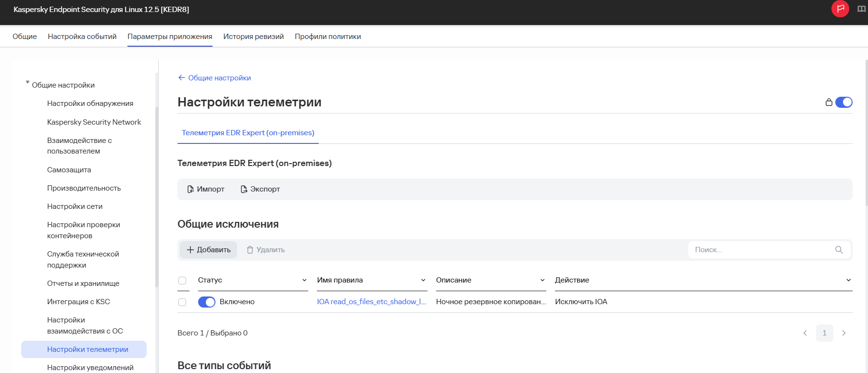The height and width of the screenshot is (373, 868).
Task: Select 'Телеметрия EDR Expert (on-premises)' tab
Action: [248, 133]
